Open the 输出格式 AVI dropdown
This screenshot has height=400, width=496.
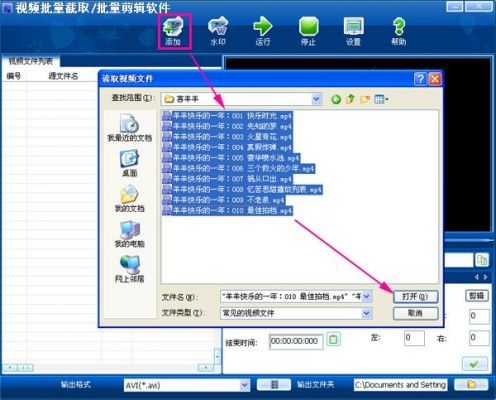(245, 385)
